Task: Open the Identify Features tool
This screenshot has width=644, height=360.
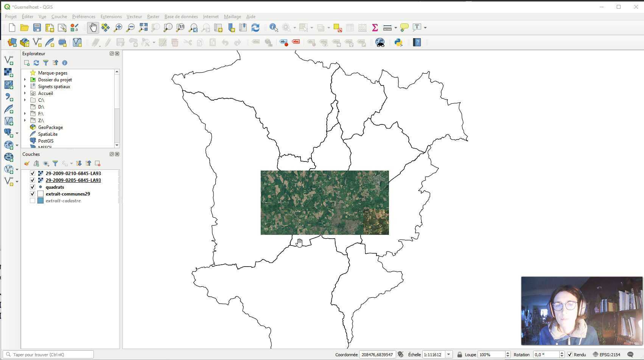Action: [273, 27]
